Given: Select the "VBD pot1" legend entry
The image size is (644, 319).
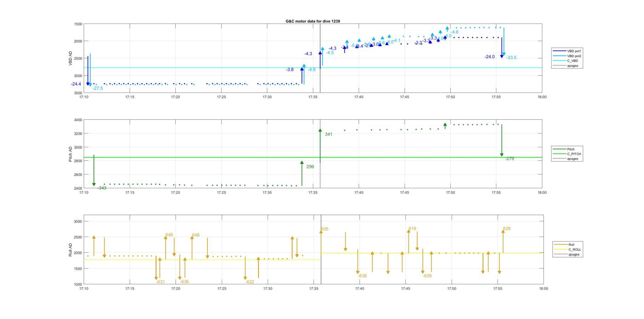Looking at the screenshot, I should point(566,51).
